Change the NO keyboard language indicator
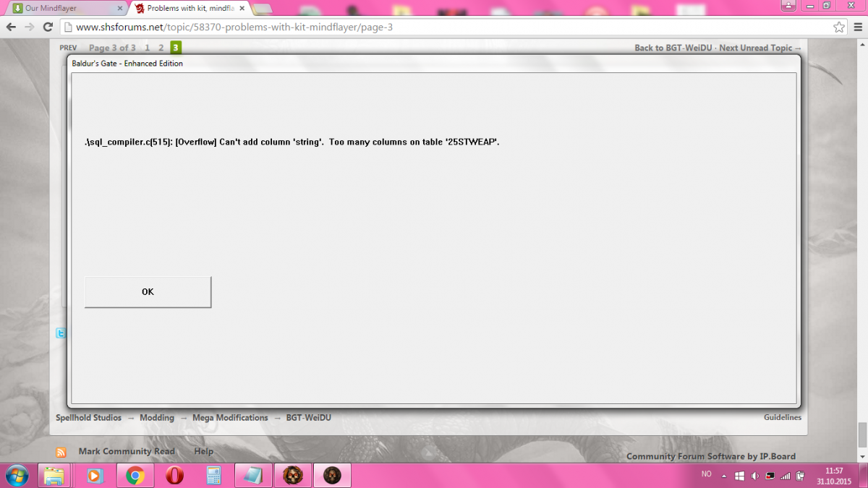The image size is (868, 488). (x=707, y=474)
